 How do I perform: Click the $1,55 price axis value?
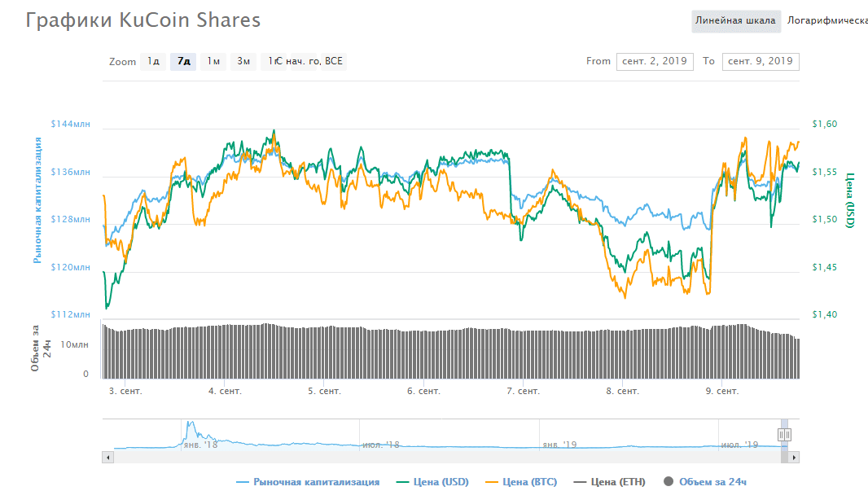coord(824,172)
